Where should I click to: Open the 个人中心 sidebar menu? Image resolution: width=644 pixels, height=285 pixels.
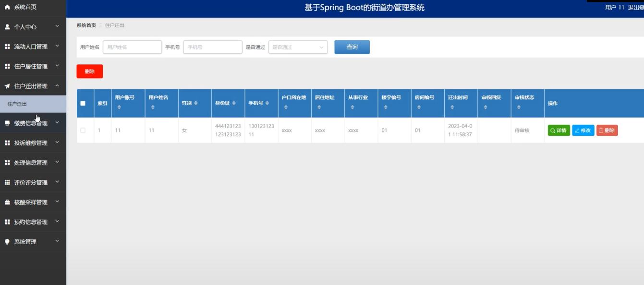tap(33, 27)
